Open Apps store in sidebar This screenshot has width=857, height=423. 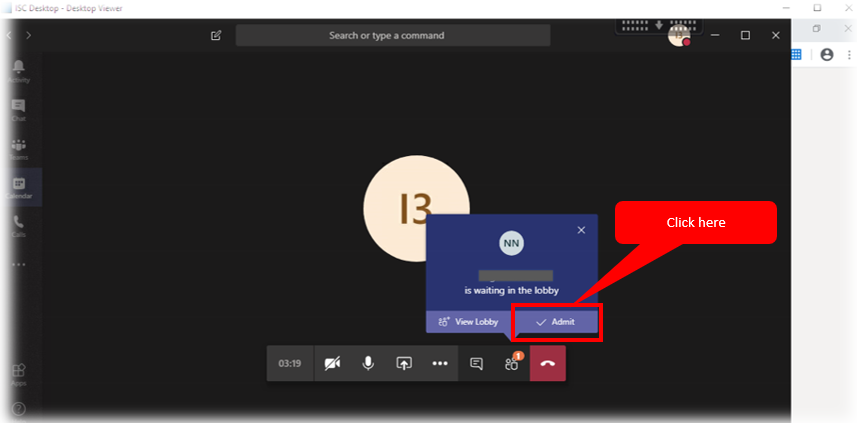[19, 375]
